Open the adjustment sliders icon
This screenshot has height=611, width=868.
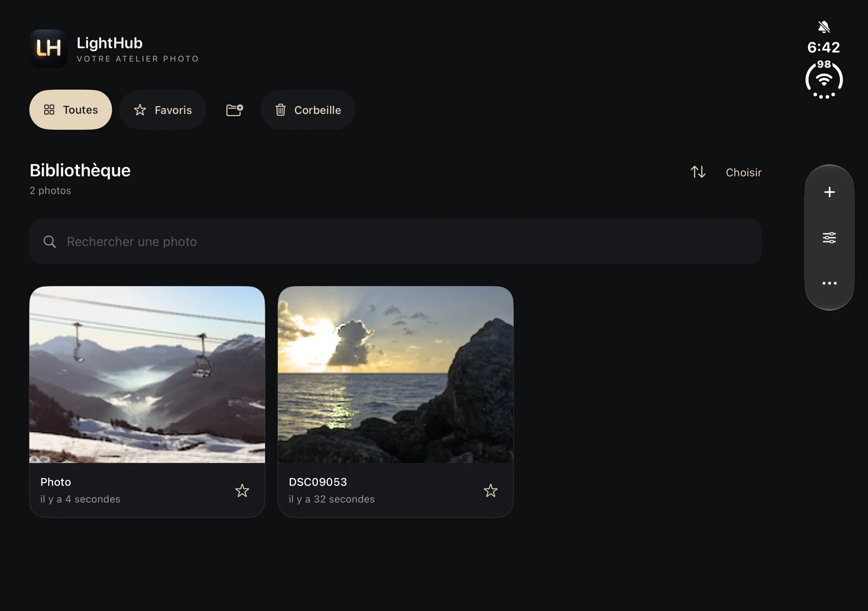[x=829, y=237]
